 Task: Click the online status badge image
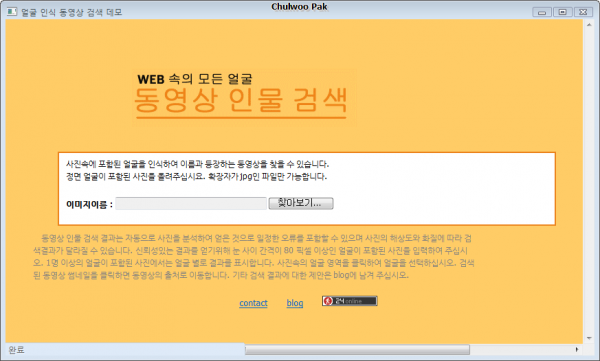tap(350, 301)
